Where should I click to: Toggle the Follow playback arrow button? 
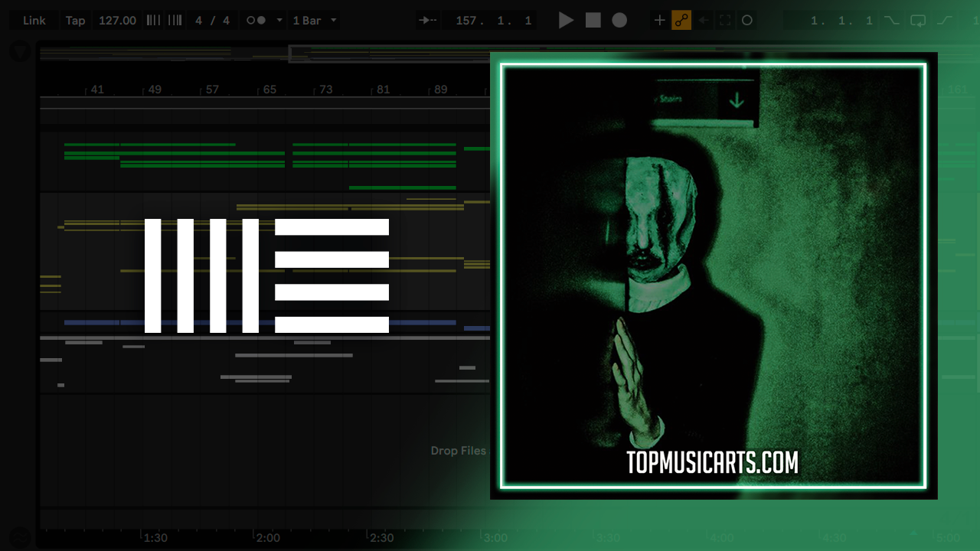[x=428, y=21]
